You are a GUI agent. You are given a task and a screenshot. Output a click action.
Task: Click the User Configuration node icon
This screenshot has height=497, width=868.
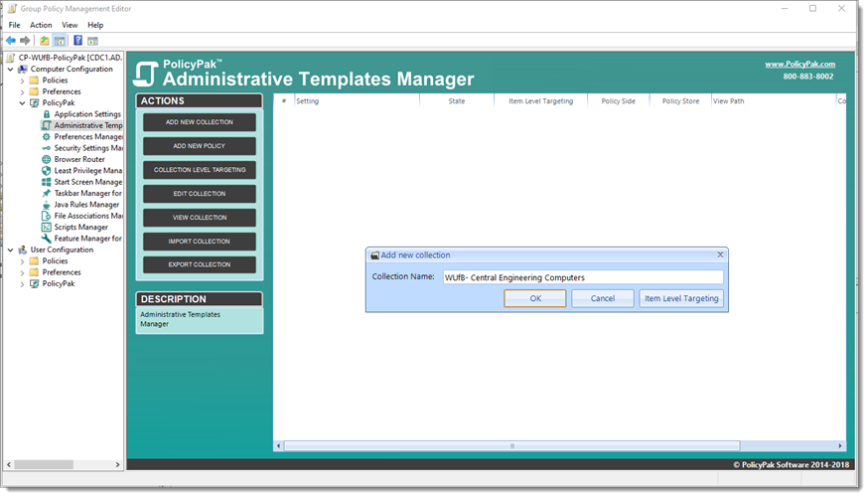point(23,249)
